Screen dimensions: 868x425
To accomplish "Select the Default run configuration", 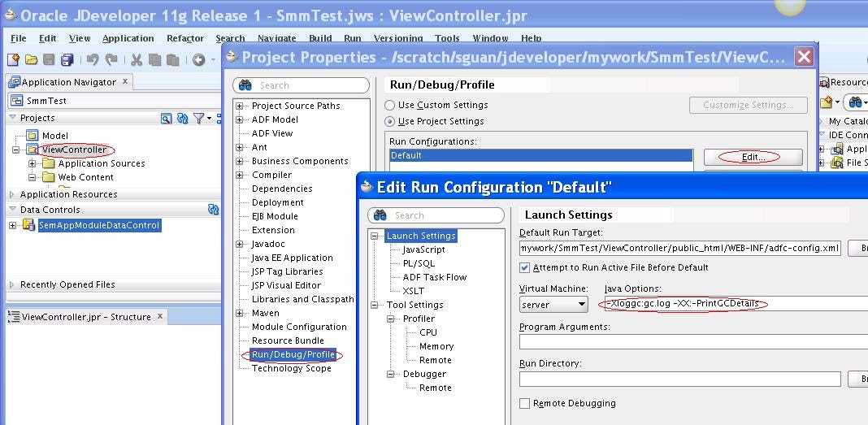I will pyautogui.click(x=540, y=155).
